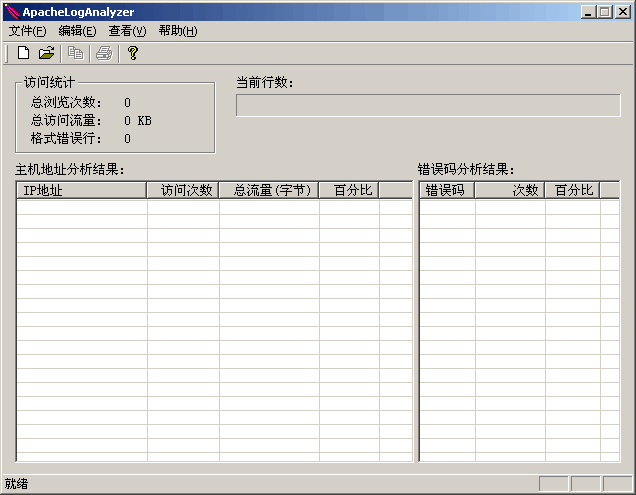Open the 查看(V) menu
This screenshot has height=495, width=636.
pyautogui.click(x=127, y=31)
